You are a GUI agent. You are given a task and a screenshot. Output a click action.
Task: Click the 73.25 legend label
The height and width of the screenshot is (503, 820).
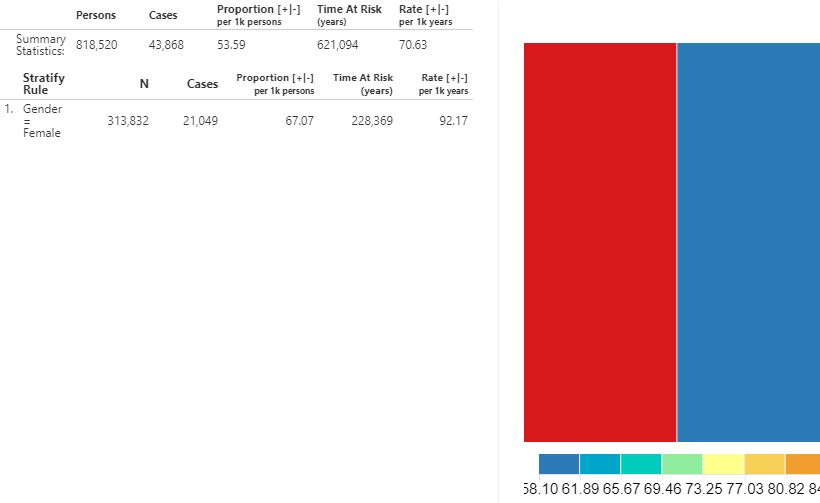pos(703,489)
